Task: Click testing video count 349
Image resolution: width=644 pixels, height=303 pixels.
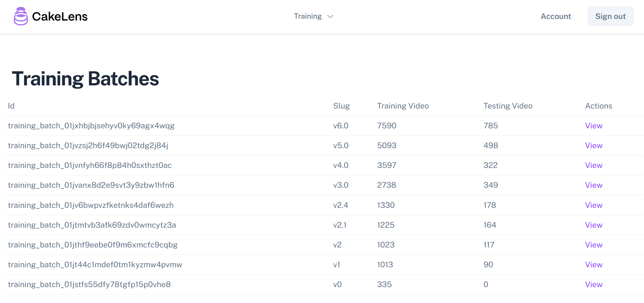Action: (x=490, y=185)
